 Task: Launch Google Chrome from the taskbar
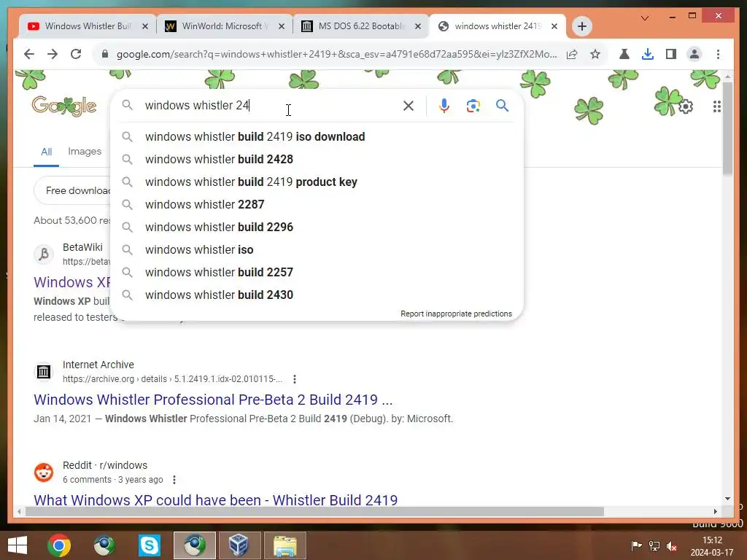59,545
